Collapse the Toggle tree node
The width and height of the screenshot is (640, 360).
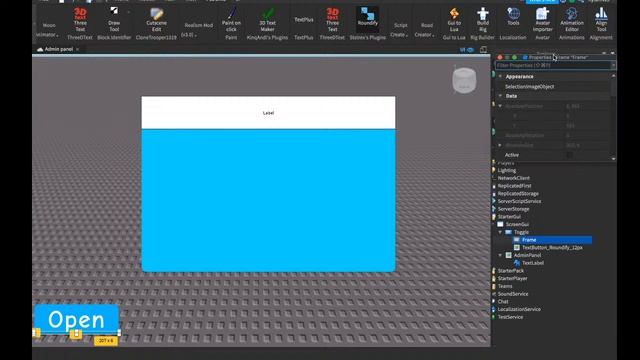click(x=500, y=232)
